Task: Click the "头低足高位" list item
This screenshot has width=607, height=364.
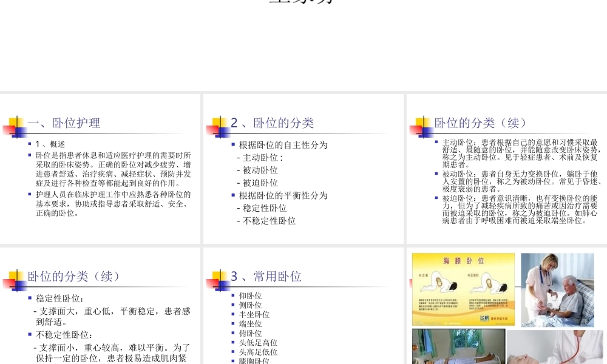Action: point(258,343)
